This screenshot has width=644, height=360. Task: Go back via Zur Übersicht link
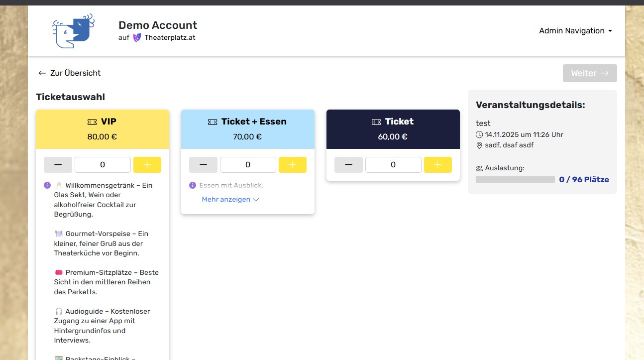[x=70, y=73]
